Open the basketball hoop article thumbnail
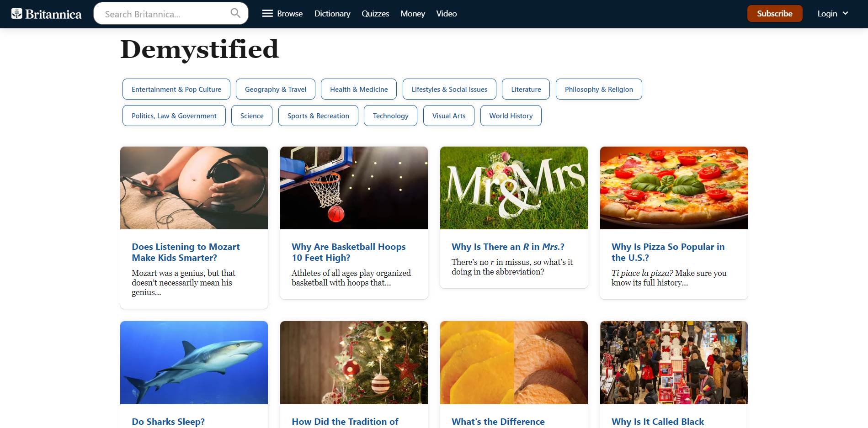 click(x=354, y=188)
